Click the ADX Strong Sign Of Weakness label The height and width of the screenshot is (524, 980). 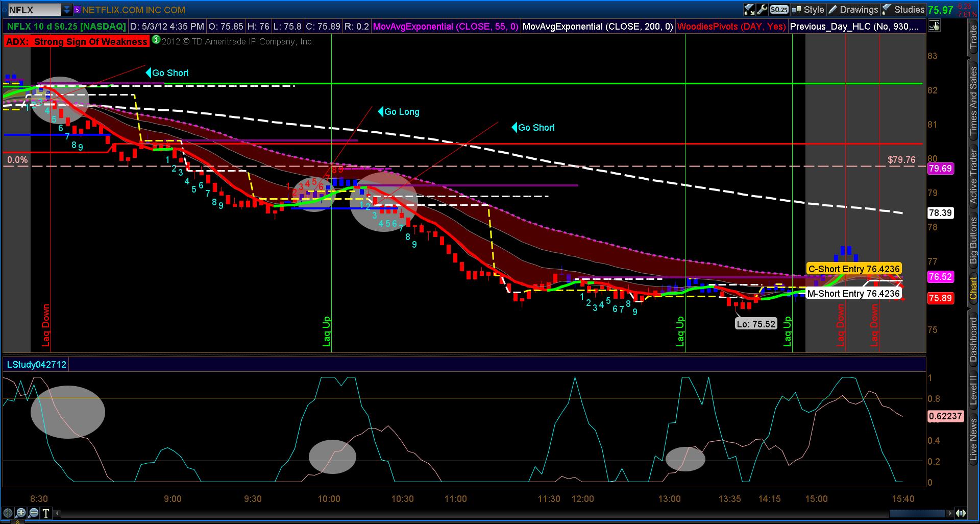pos(77,42)
